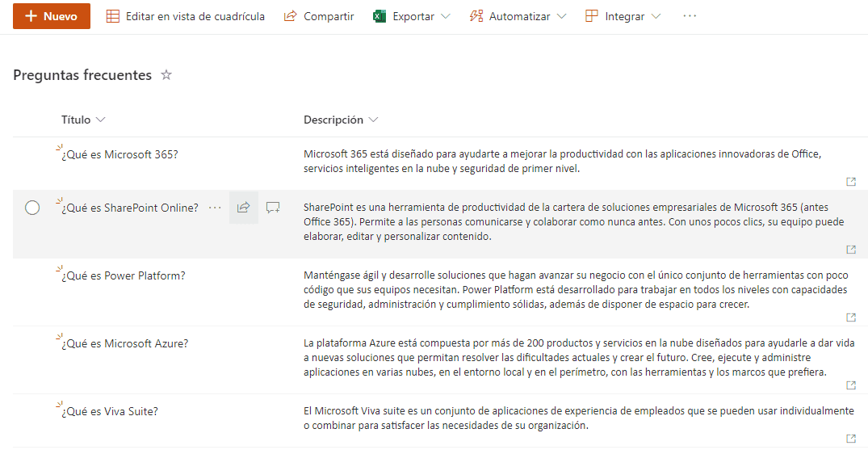Viewport: 868px width, 454px height.
Task: Click the Azure description text
Action: pyautogui.click(x=579, y=357)
